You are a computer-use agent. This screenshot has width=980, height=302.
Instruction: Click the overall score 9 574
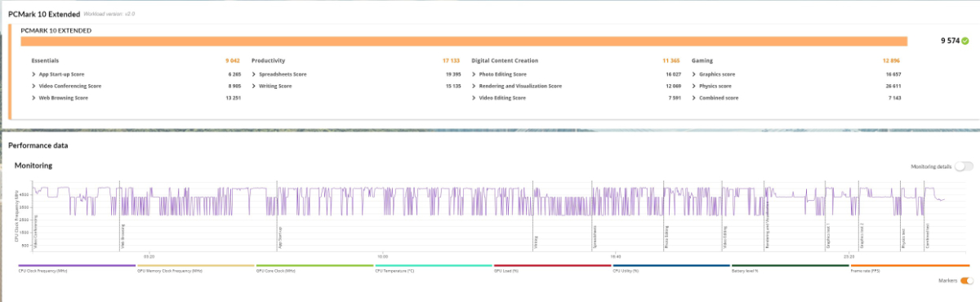[950, 41]
